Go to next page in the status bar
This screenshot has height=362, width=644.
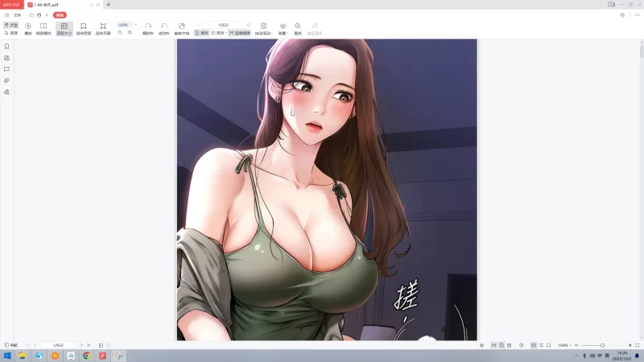pos(81,345)
